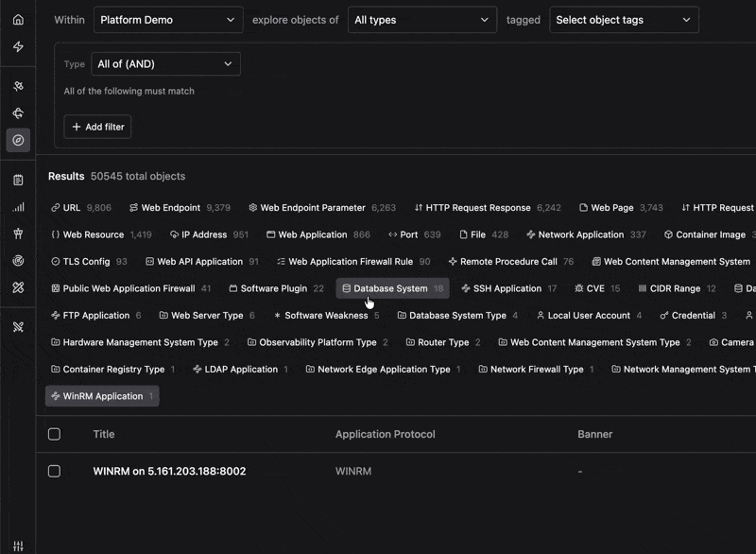The image size is (756, 554).
Task: Select the compass explore icon in sidebar
Action: [18, 140]
